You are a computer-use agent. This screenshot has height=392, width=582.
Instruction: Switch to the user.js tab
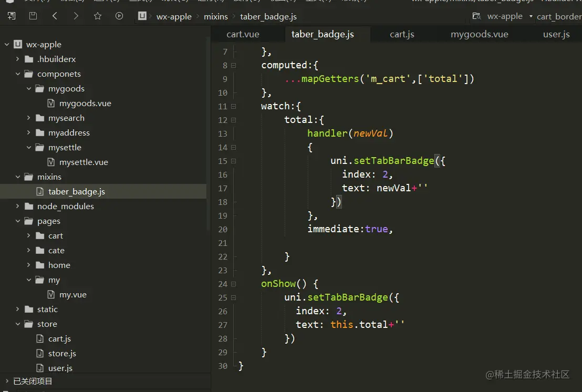click(556, 34)
